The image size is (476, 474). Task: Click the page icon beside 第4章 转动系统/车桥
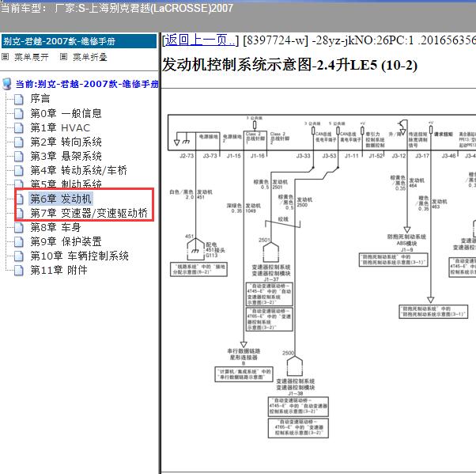[19, 171]
